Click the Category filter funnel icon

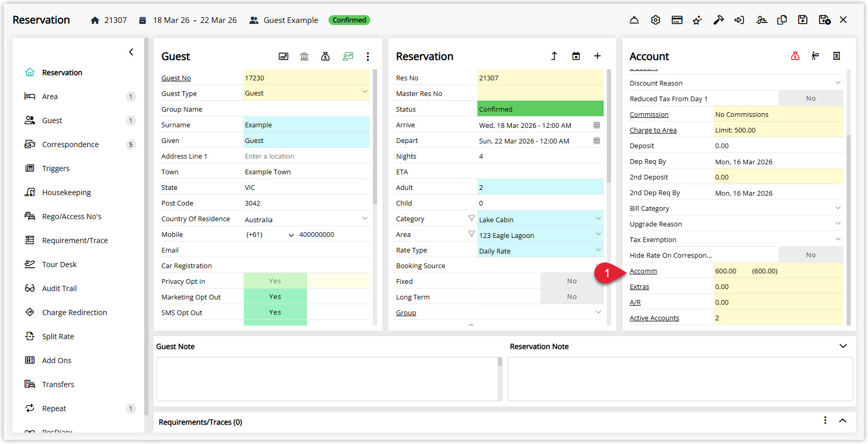point(471,218)
